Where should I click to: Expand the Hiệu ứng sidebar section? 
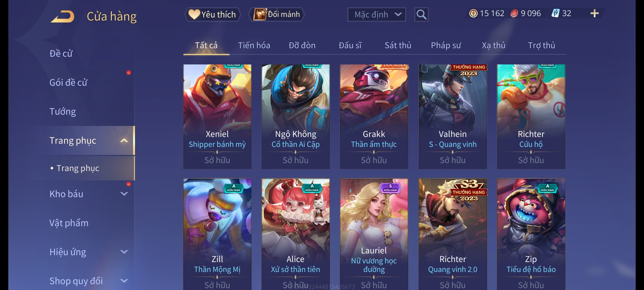coord(124,252)
